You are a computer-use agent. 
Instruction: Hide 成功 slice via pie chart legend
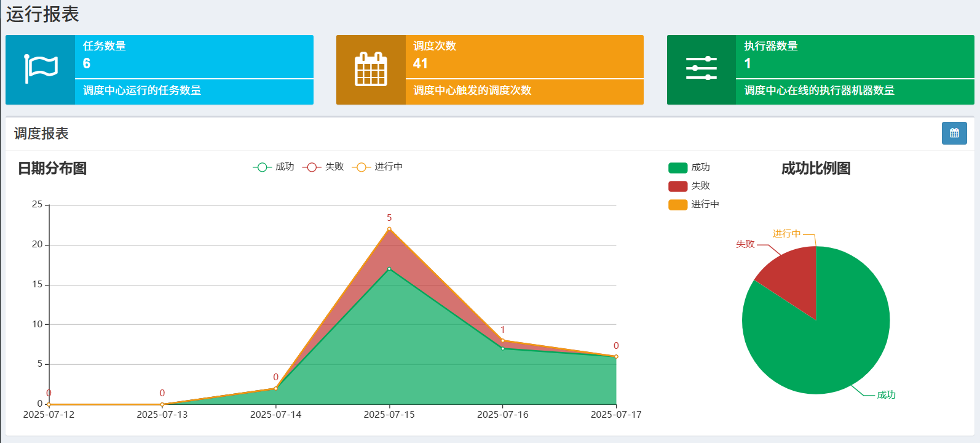[689, 167]
